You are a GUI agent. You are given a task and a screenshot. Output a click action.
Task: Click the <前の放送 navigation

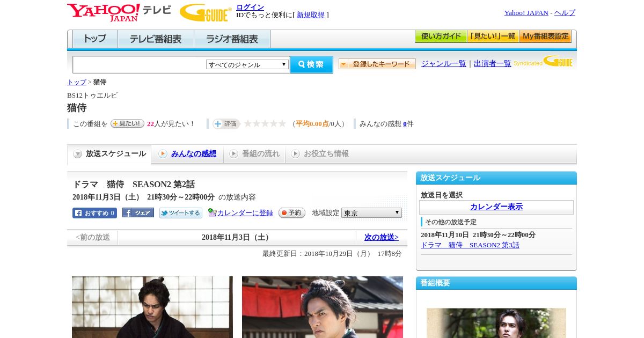[93, 237]
